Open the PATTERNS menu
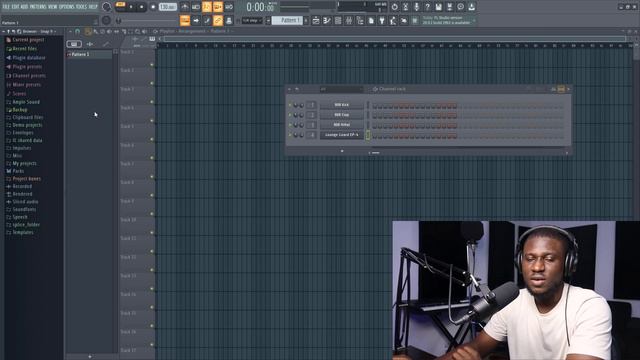Screen dimensions: 640x360 coord(38,7)
